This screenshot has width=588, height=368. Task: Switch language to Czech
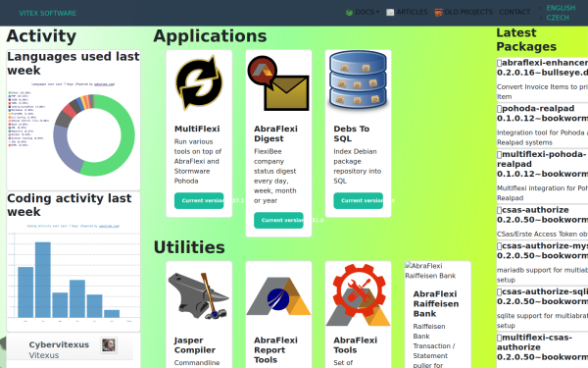(558, 18)
